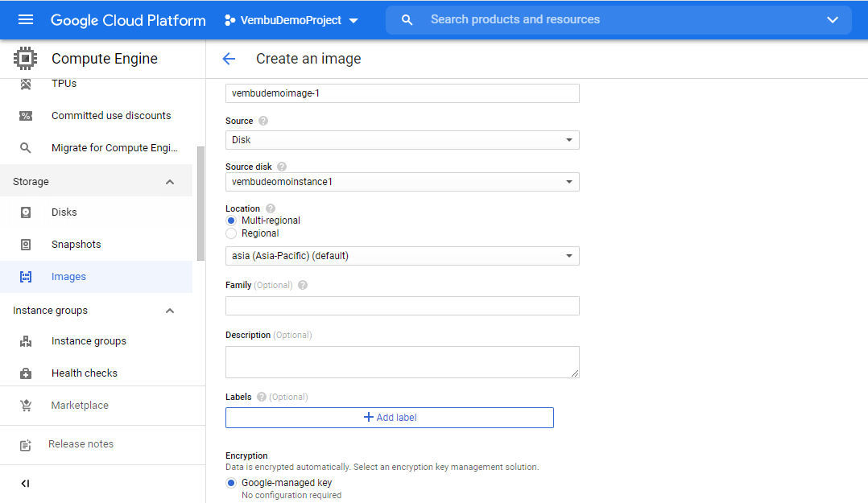
Task: Open the Source dropdown showing Disk
Action: (403, 140)
